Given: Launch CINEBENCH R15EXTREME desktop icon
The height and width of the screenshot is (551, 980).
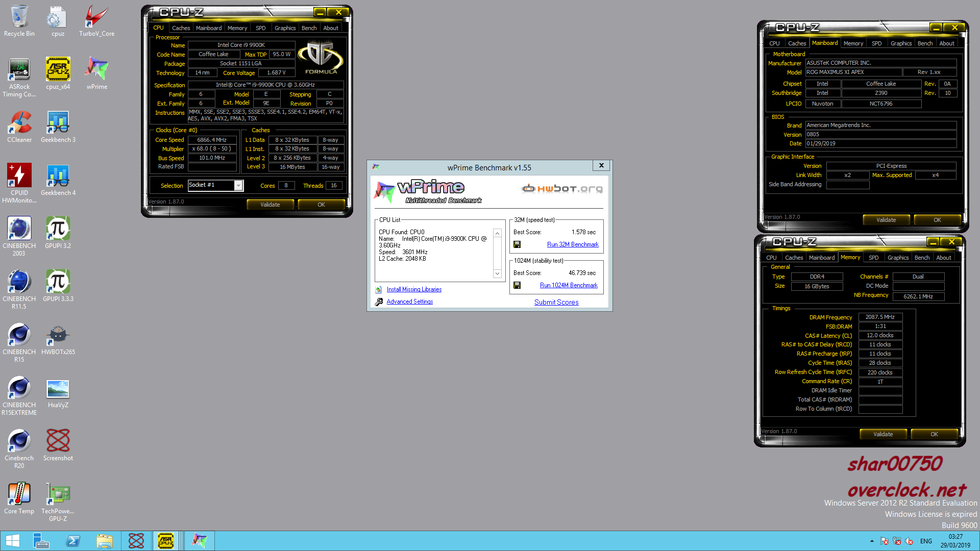Looking at the screenshot, I should 19,396.
